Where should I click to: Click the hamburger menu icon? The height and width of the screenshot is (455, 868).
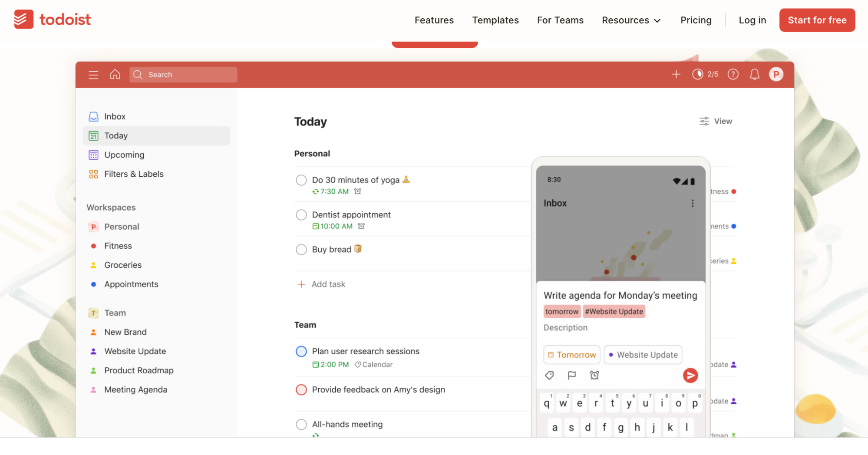click(93, 75)
